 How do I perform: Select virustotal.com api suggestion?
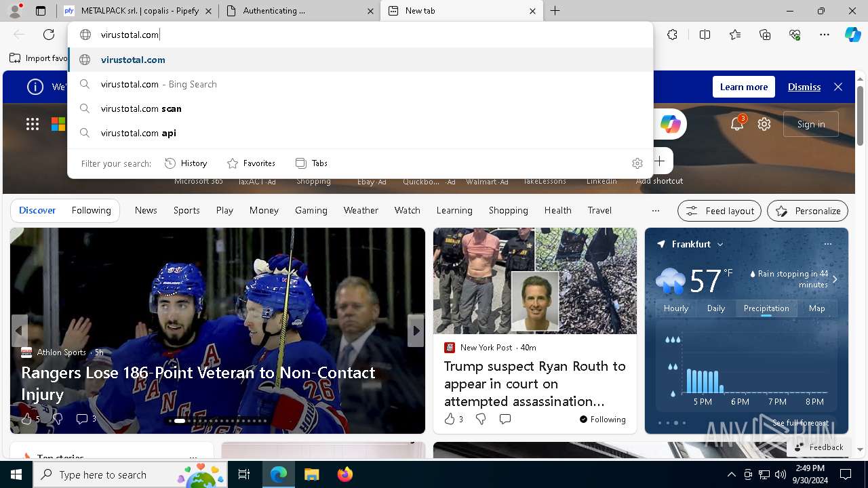coord(361,133)
